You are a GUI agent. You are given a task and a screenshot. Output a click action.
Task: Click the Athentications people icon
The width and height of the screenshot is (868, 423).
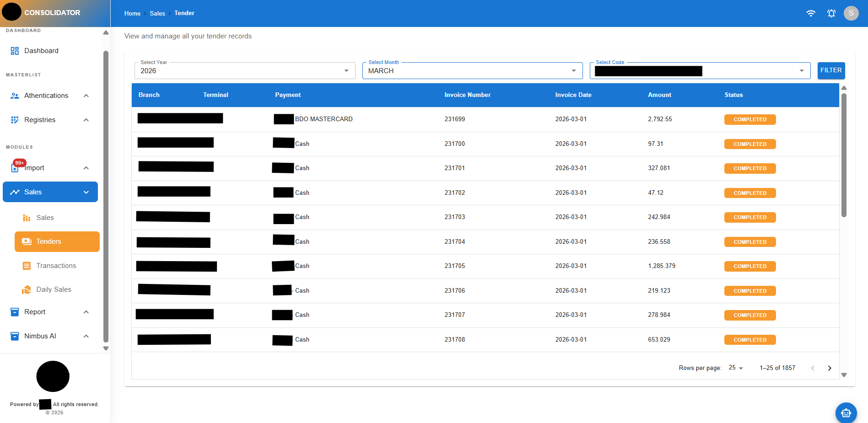pos(14,95)
